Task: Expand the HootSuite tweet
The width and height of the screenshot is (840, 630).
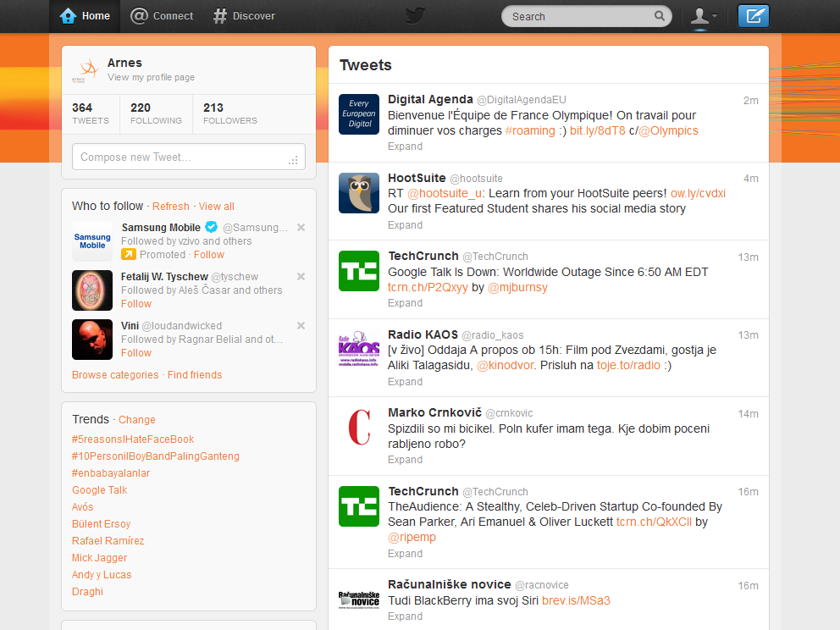Action: click(x=405, y=225)
